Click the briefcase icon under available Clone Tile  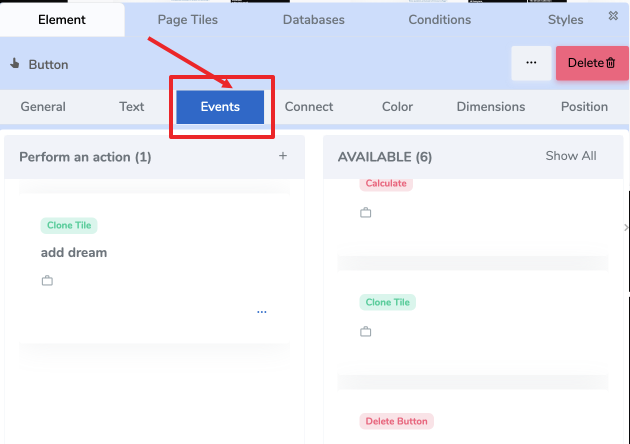[366, 331]
